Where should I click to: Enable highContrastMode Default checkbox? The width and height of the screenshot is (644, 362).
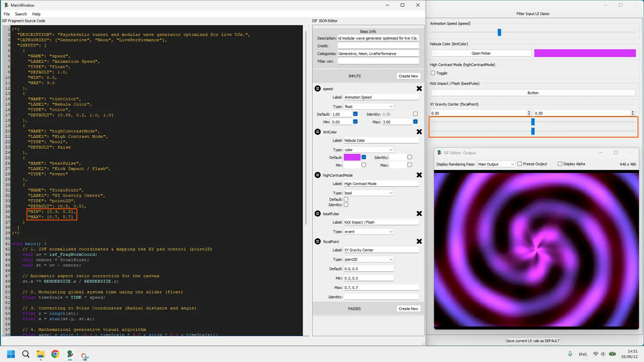[x=346, y=199]
